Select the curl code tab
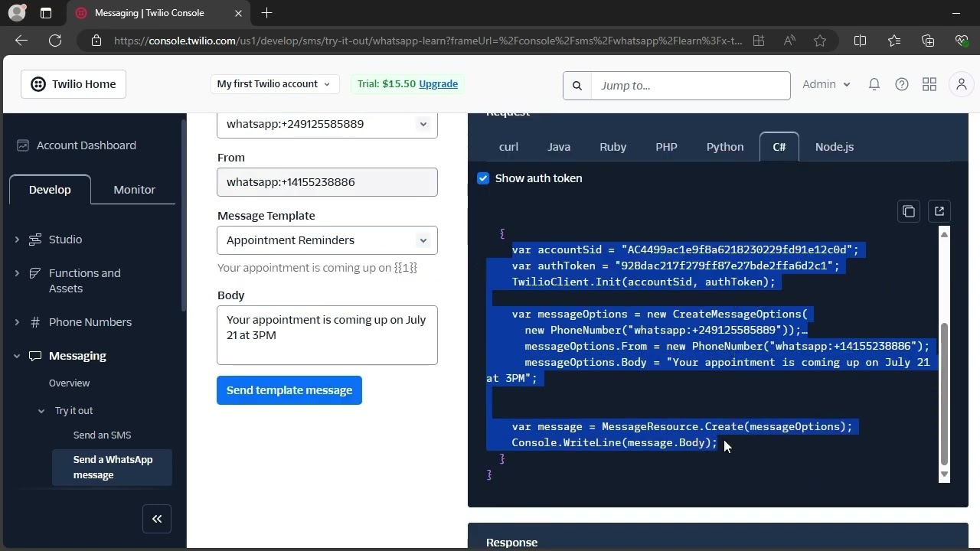 [x=508, y=147]
